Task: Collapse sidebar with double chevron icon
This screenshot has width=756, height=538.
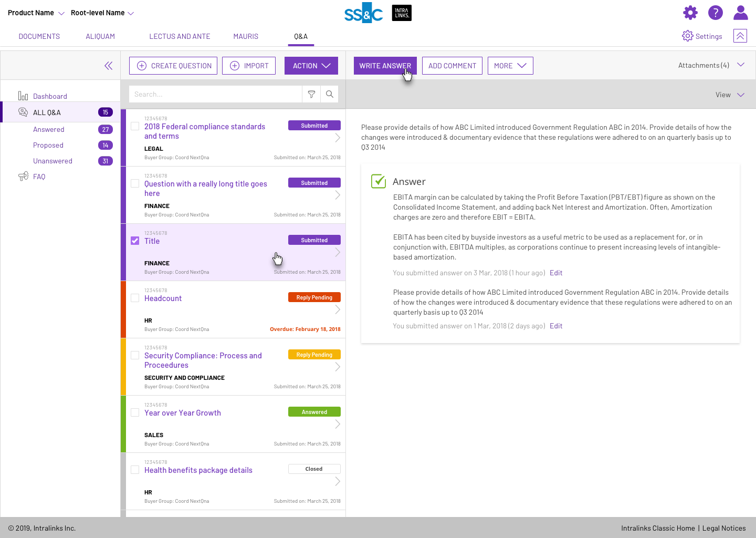Action: pos(108,66)
